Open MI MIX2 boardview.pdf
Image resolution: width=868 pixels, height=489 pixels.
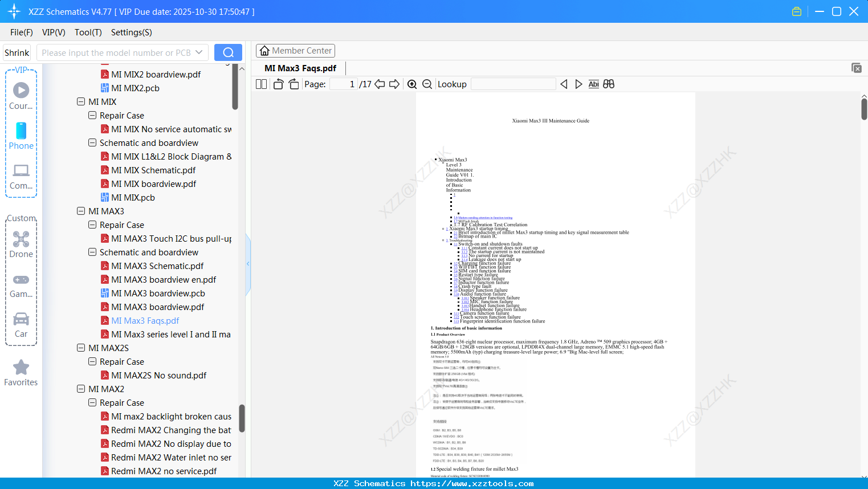point(151,75)
